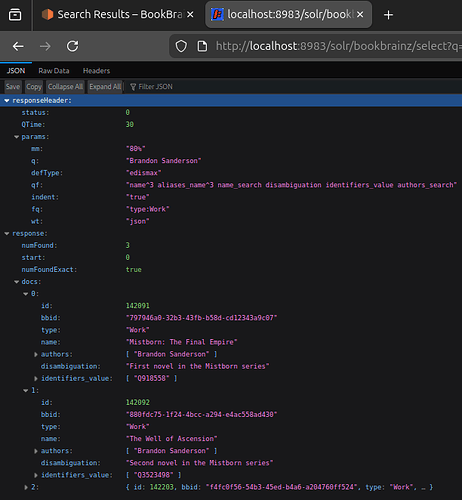Open the tab overview icon
Screen dimensions: 462x500
pyautogui.click(x=15, y=15)
